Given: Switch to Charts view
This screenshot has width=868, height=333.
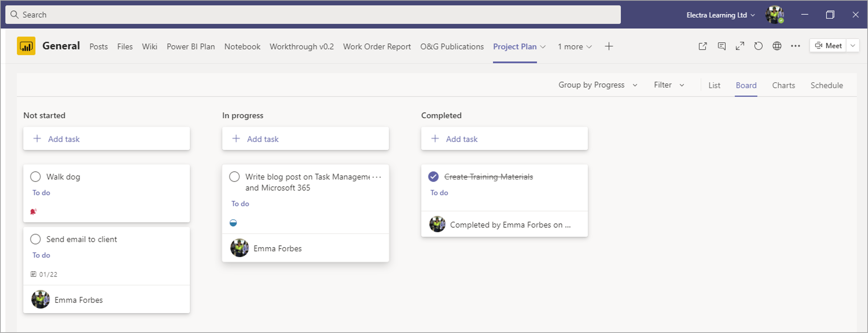Looking at the screenshot, I should (783, 85).
